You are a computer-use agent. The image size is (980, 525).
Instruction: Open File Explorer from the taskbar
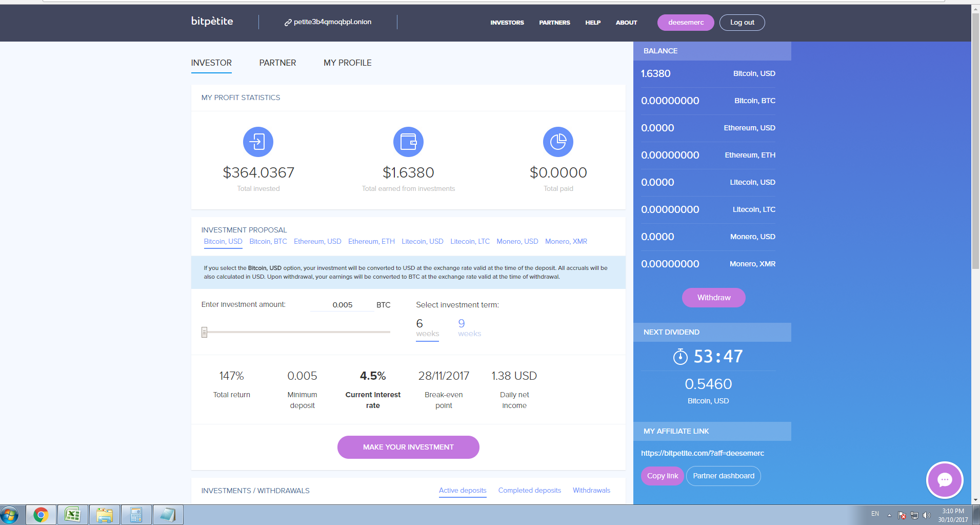pyautogui.click(x=104, y=515)
